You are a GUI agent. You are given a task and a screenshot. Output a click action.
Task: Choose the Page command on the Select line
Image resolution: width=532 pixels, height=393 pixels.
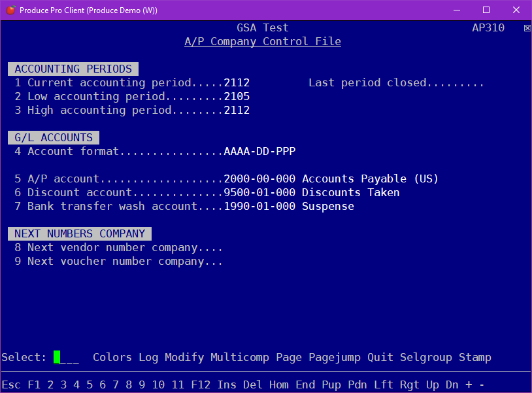pyautogui.click(x=289, y=358)
